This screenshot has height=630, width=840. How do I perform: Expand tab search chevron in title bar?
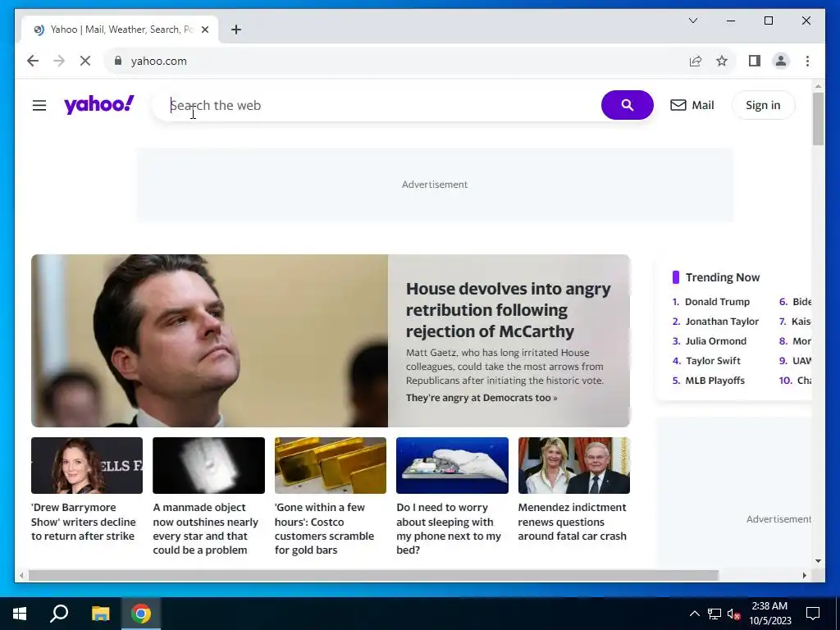pyautogui.click(x=692, y=21)
